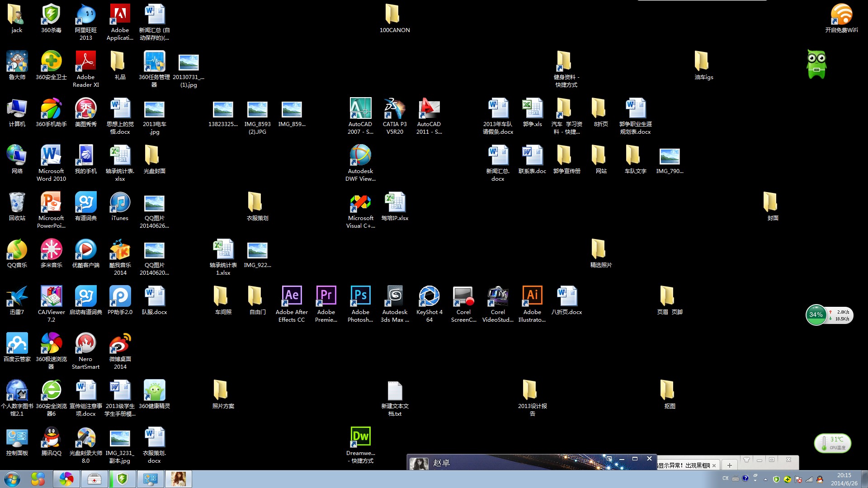This screenshot has height=488, width=868.
Task: Open the Corel VideoStudio shortcut
Action: click(x=498, y=304)
